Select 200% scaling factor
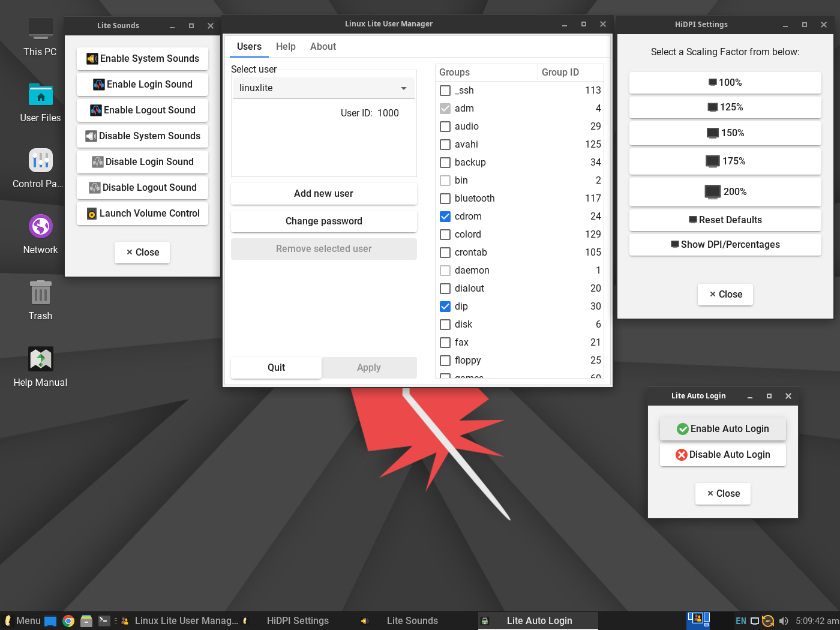 [x=725, y=192]
